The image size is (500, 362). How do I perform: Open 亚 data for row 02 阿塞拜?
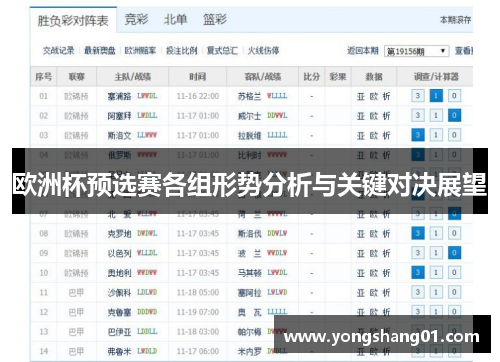coord(361,116)
